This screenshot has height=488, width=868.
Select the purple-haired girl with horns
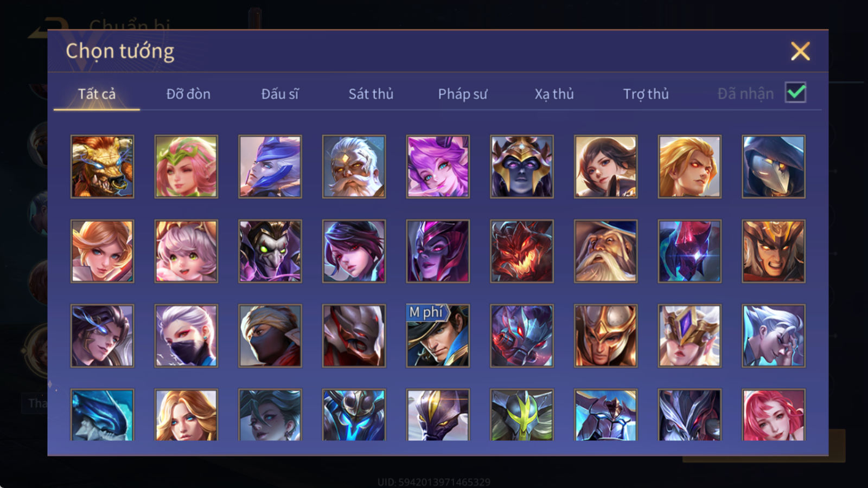tap(438, 166)
